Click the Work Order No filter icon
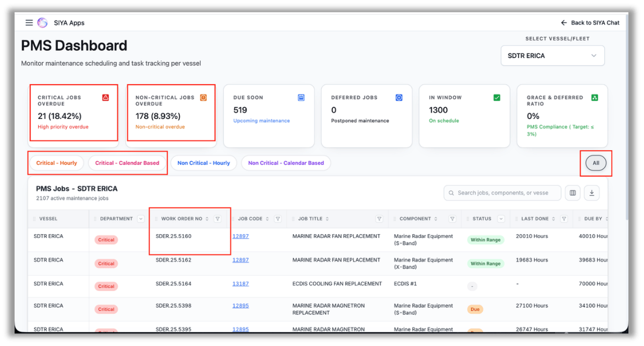Viewport: 644px width, 346px height. (217, 219)
